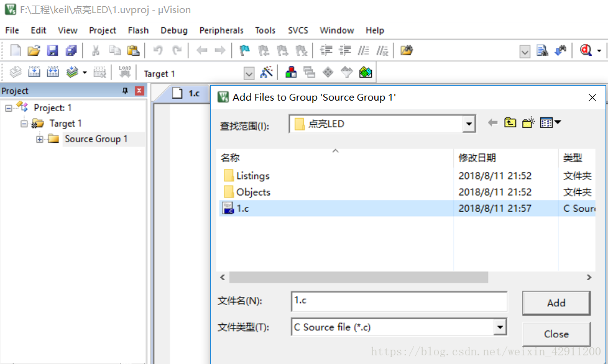The height and width of the screenshot is (364, 608).
Task: Save all files toolbar icon
Action: tap(71, 50)
